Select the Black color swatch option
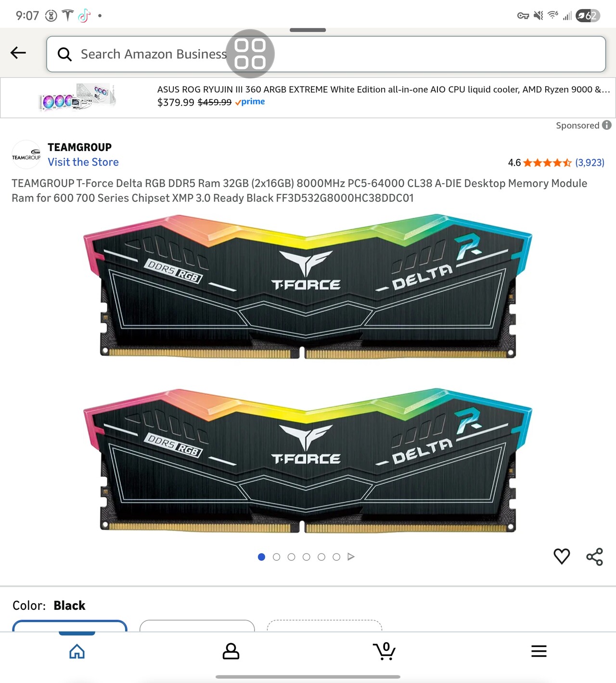616x683 pixels. pos(70,626)
